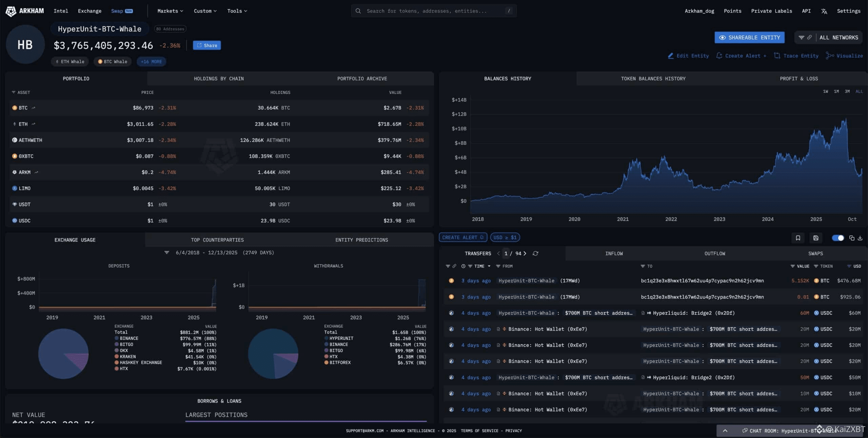The image size is (868, 438).
Task: Open the Holdings By Chain tab
Action: (219, 78)
